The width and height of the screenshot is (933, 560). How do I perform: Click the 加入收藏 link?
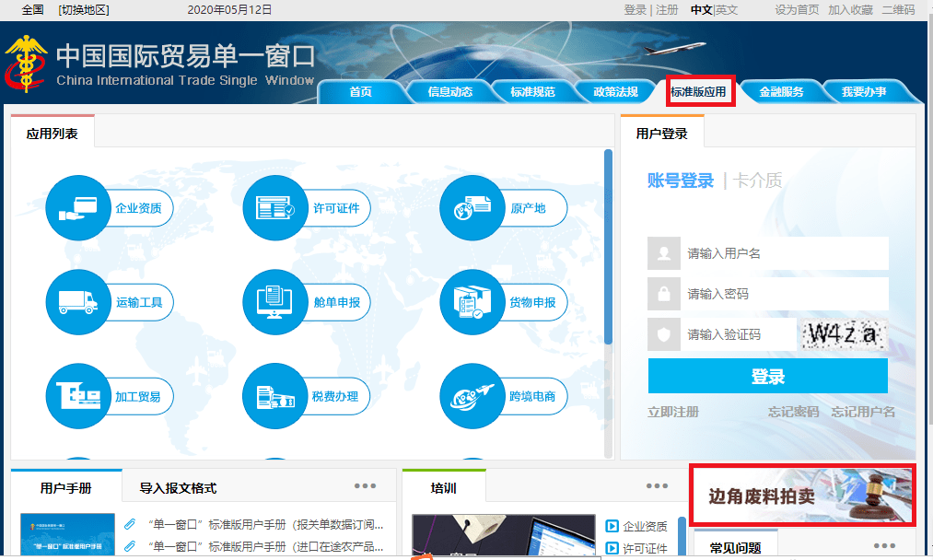[850, 10]
